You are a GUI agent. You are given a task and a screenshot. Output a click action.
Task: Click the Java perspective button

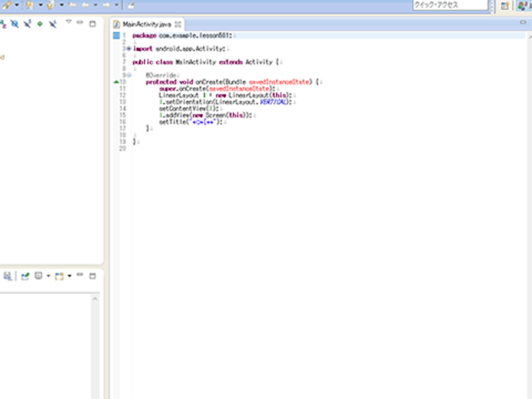pos(523,5)
